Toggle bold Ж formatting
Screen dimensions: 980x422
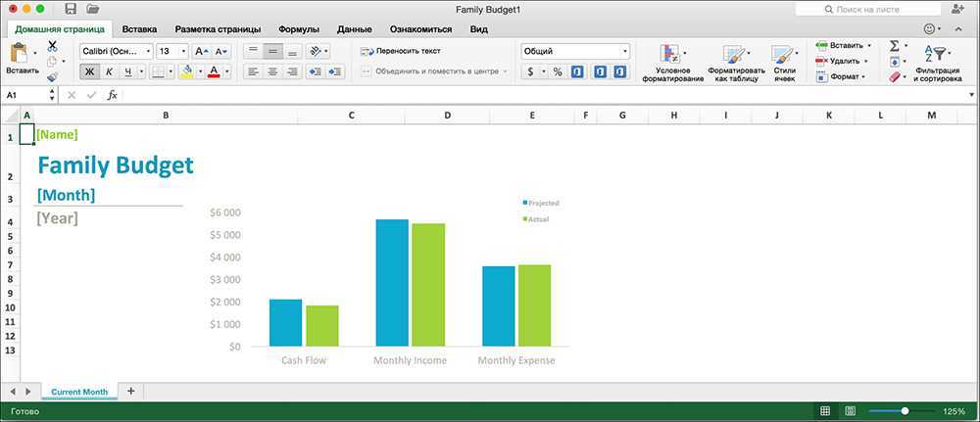coord(89,71)
